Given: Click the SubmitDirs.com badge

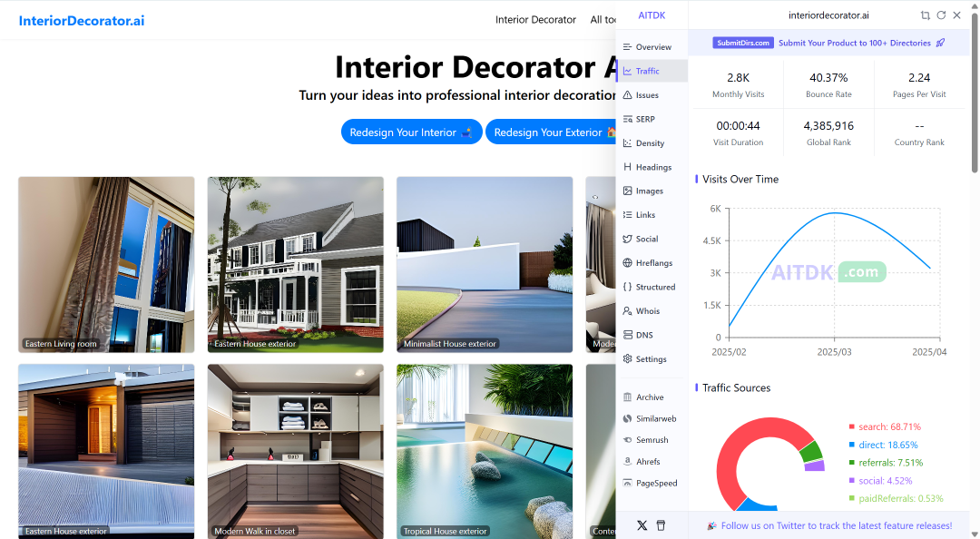Looking at the screenshot, I should (x=743, y=43).
